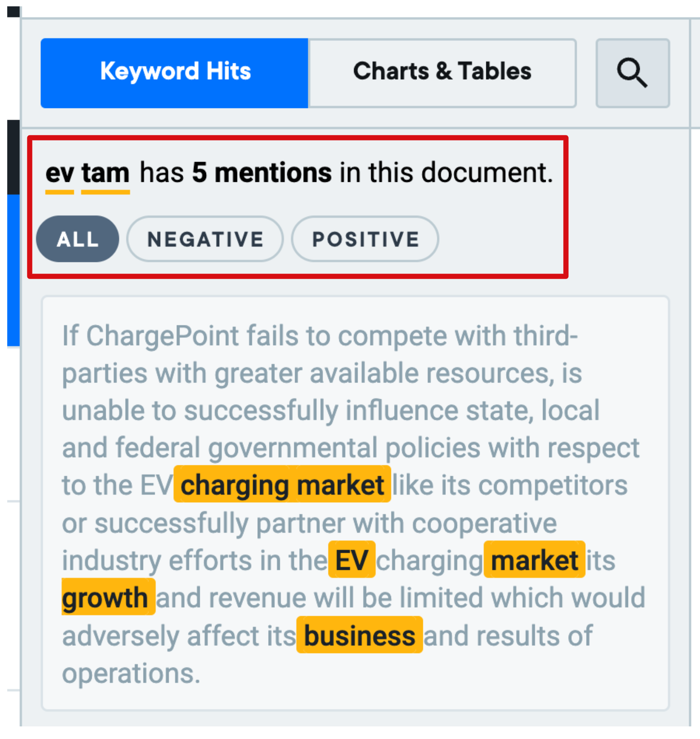Click the highlighted 'business' word

click(x=359, y=635)
